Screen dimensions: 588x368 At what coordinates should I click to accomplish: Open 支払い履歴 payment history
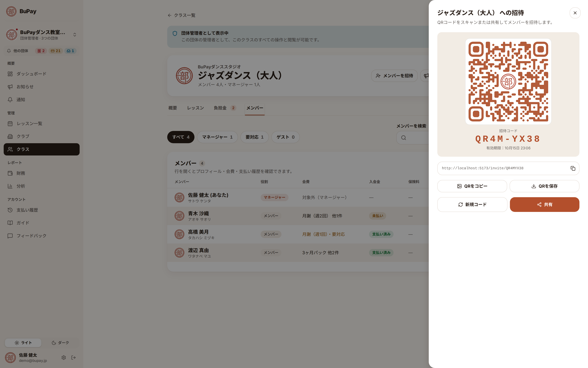point(41,210)
